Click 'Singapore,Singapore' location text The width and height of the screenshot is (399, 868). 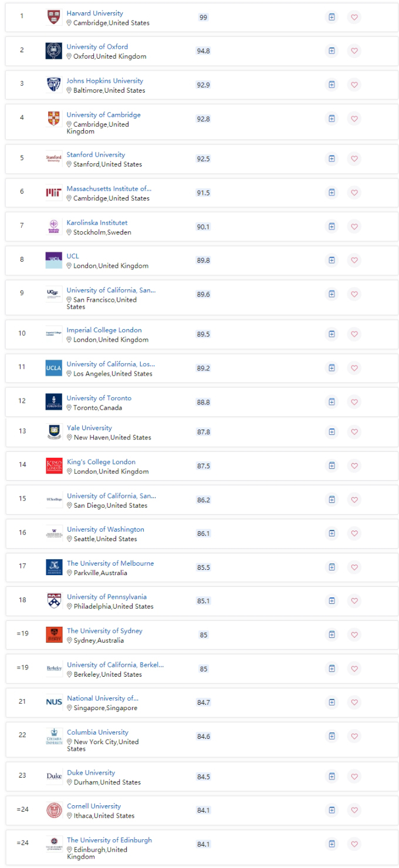coord(105,708)
